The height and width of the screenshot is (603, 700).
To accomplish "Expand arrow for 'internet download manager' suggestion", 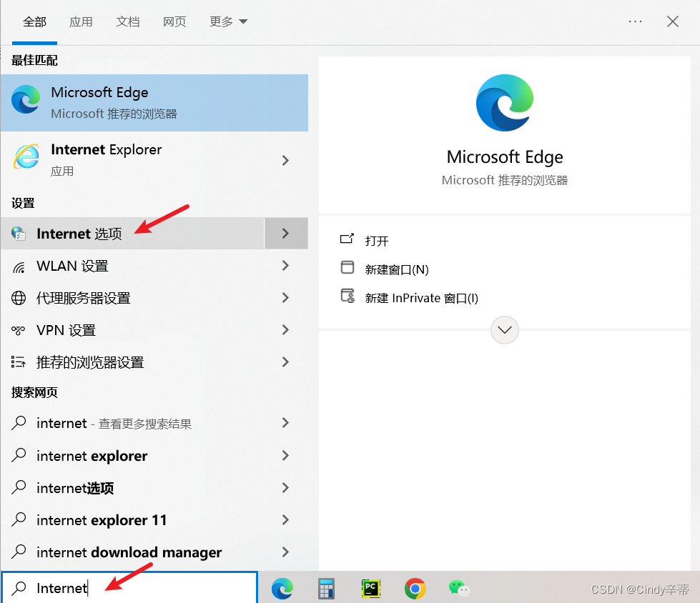I will tap(286, 552).
